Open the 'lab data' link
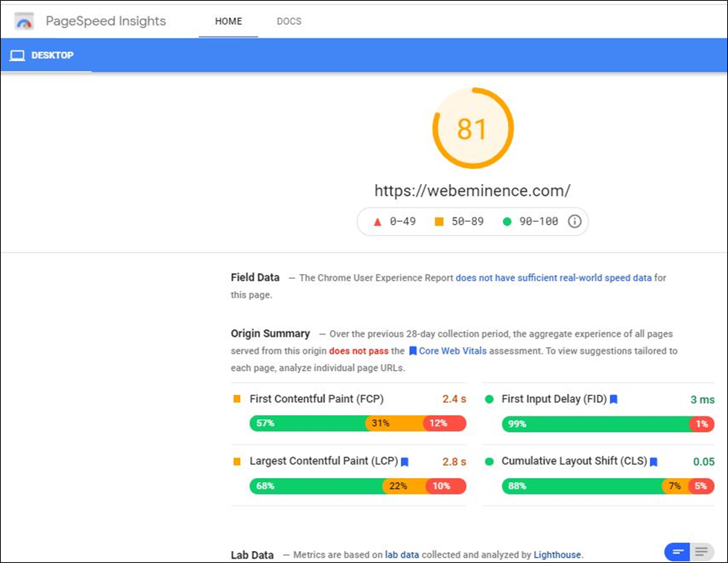The height and width of the screenshot is (563, 728). (x=402, y=555)
